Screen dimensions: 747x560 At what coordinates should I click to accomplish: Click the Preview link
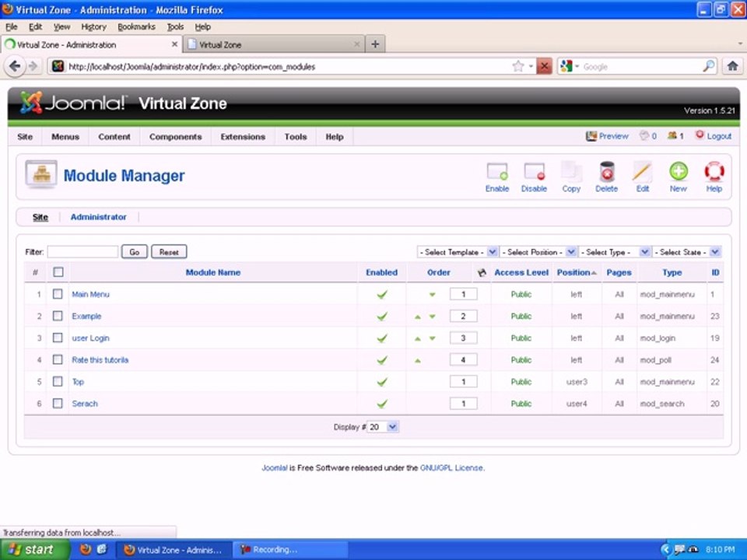tap(608, 135)
